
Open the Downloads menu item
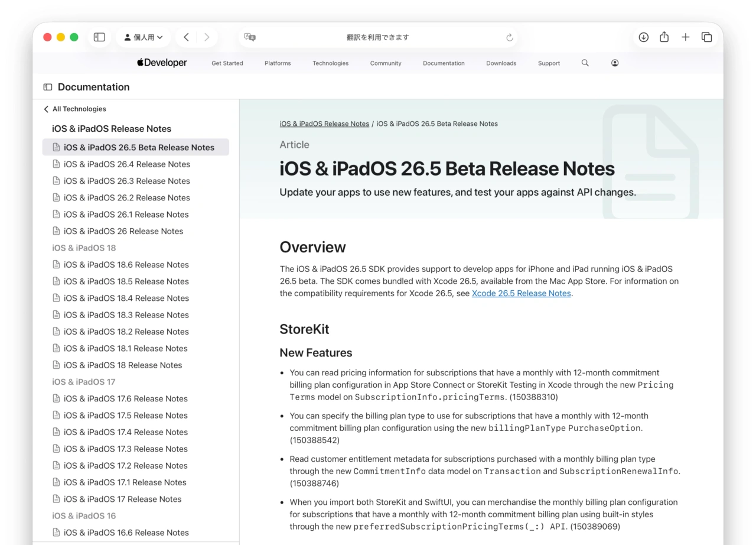click(501, 63)
